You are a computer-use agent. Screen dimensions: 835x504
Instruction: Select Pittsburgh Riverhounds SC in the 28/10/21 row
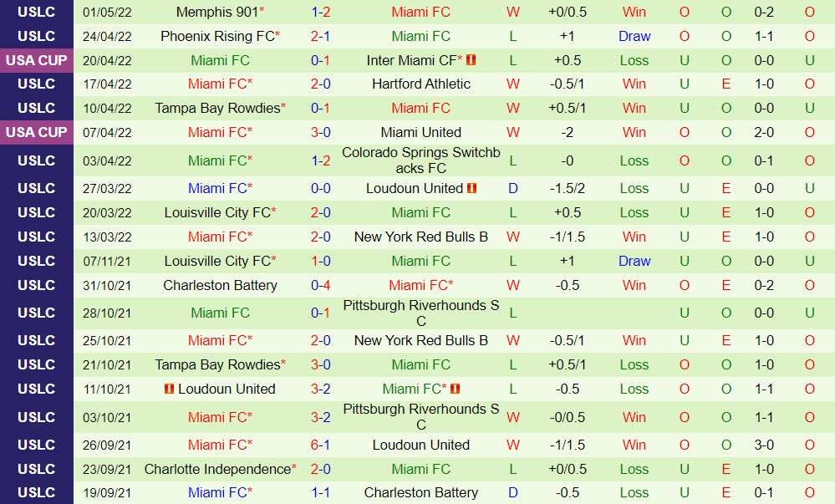pos(420,313)
